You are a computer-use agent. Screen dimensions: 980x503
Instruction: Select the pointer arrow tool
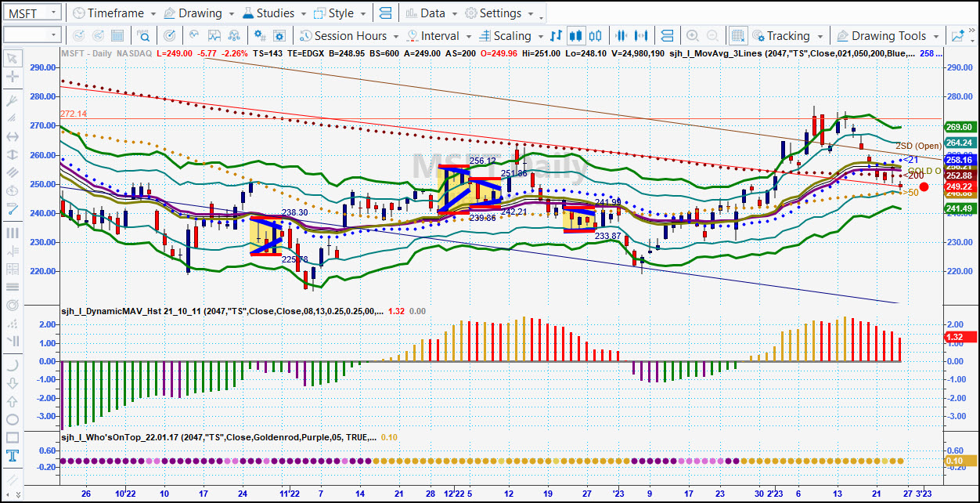point(13,59)
